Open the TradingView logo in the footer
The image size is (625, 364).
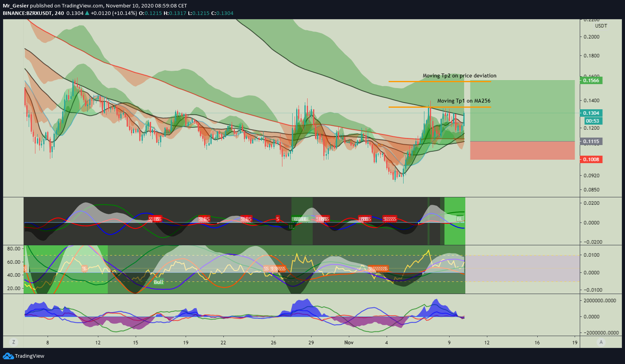click(x=24, y=356)
